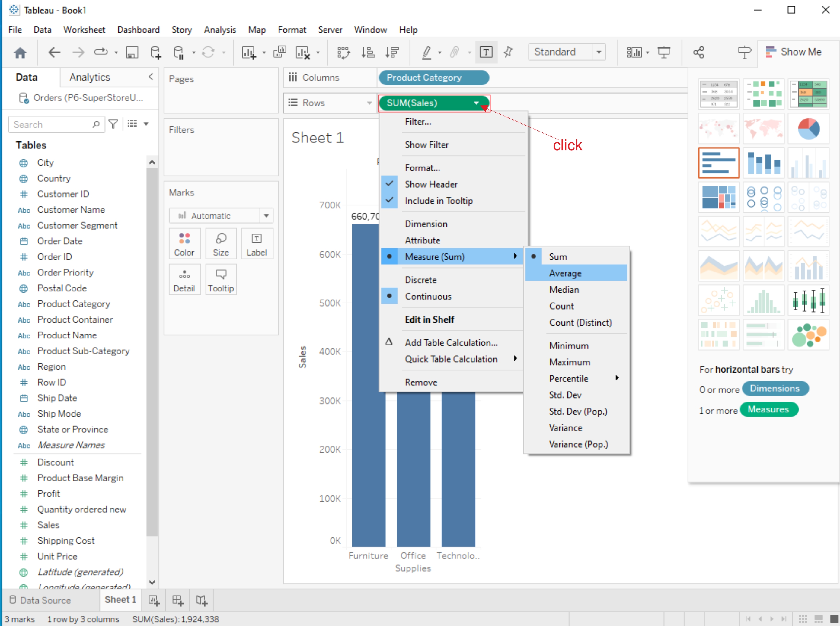
Task: Click the Tooltip mark card
Action: tap(221, 280)
